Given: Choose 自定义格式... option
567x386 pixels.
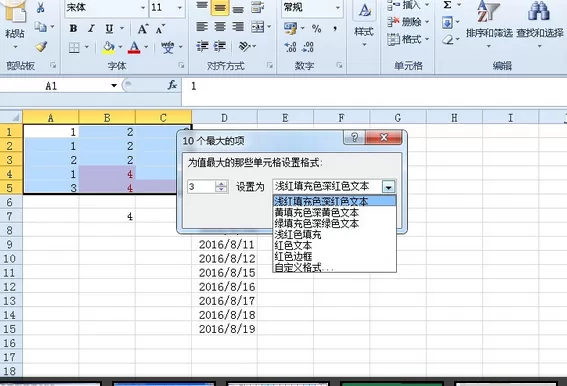Looking at the screenshot, I should click(x=334, y=267).
